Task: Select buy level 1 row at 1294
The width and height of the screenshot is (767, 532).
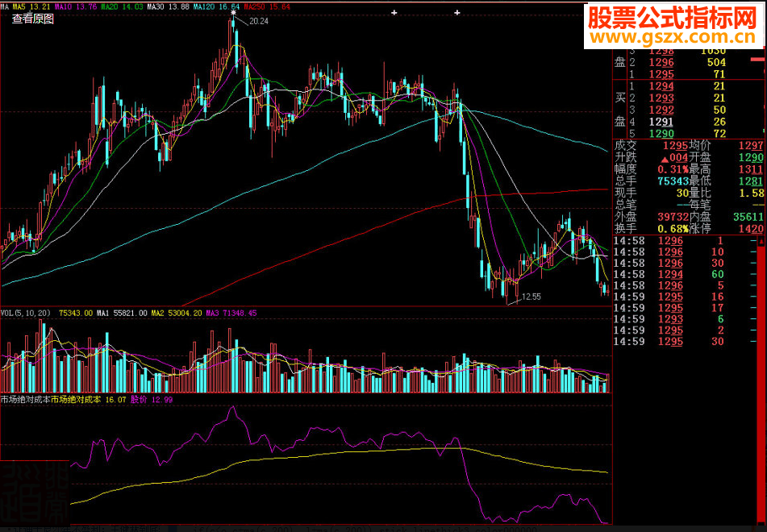Action: 686,86
